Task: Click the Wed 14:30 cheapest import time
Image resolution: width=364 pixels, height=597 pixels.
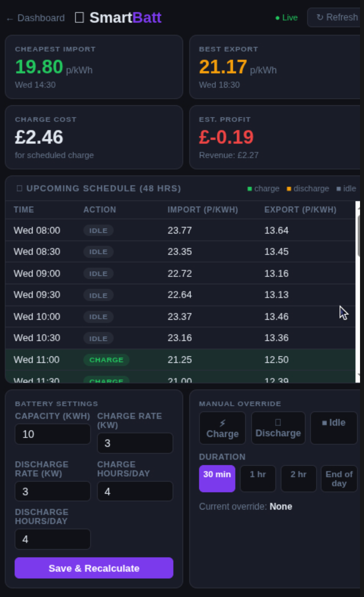Action: 35,85
